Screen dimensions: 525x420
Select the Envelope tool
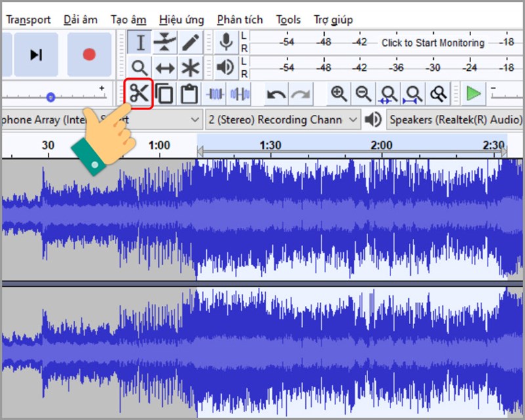point(164,41)
